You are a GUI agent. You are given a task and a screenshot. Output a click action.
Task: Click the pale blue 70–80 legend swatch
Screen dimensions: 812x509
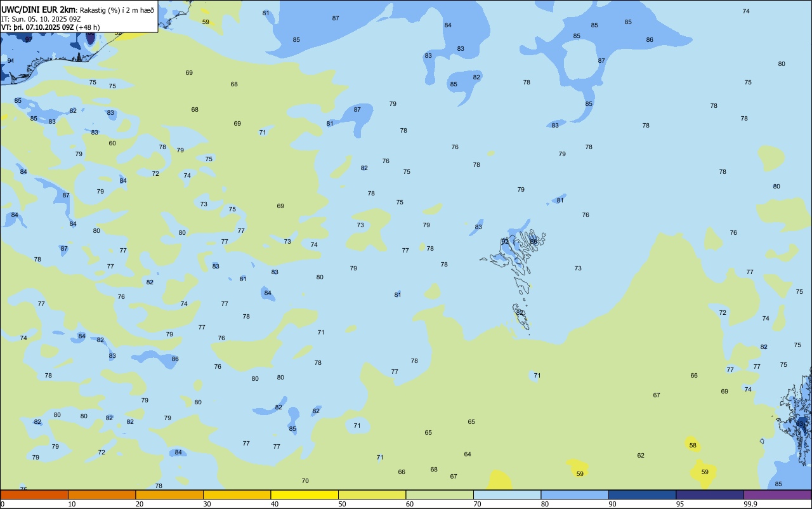[507, 494]
